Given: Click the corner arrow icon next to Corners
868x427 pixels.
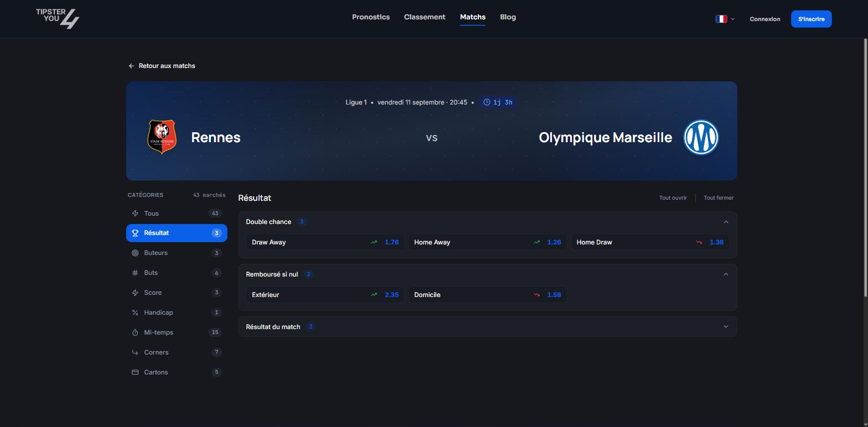Looking at the screenshot, I should pyautogui.click(x=135, y=352).
